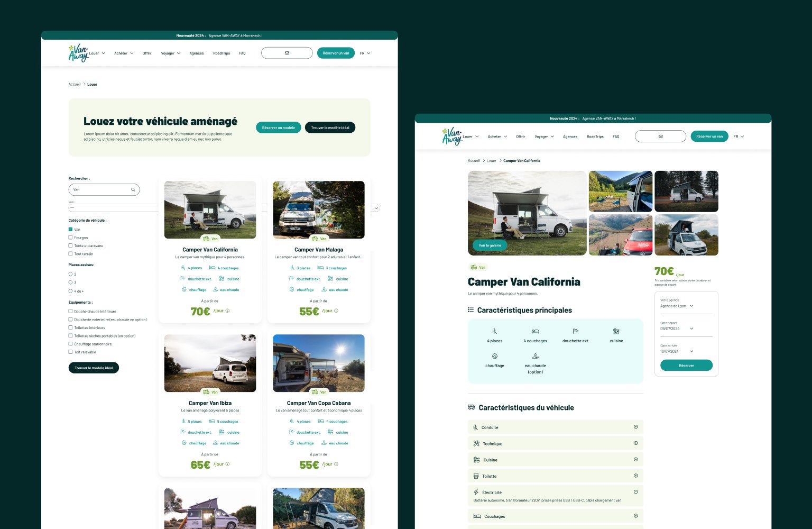Click the Trouver le modèle idéal hero button
This screenshot has height=529, width=812.
click(x=330, y=127)
